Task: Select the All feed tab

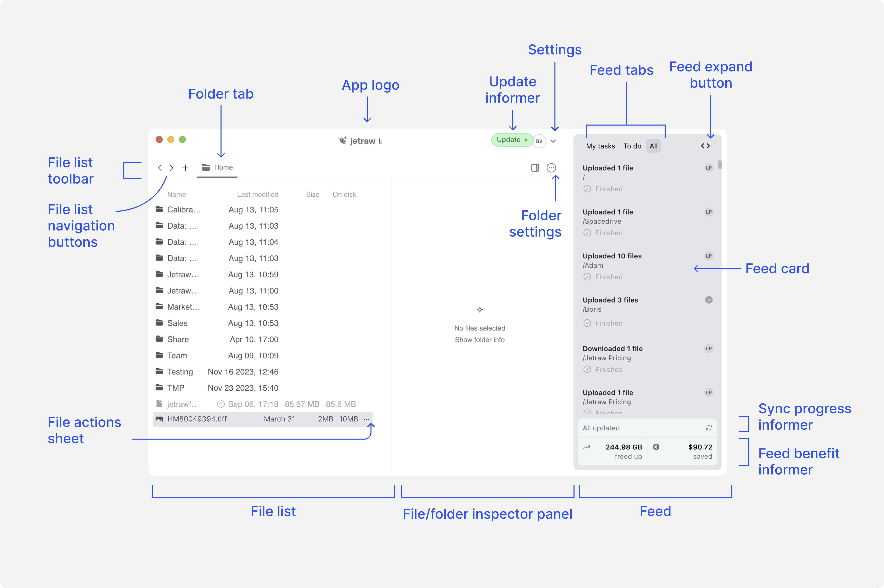Action: tap(653, 146)
